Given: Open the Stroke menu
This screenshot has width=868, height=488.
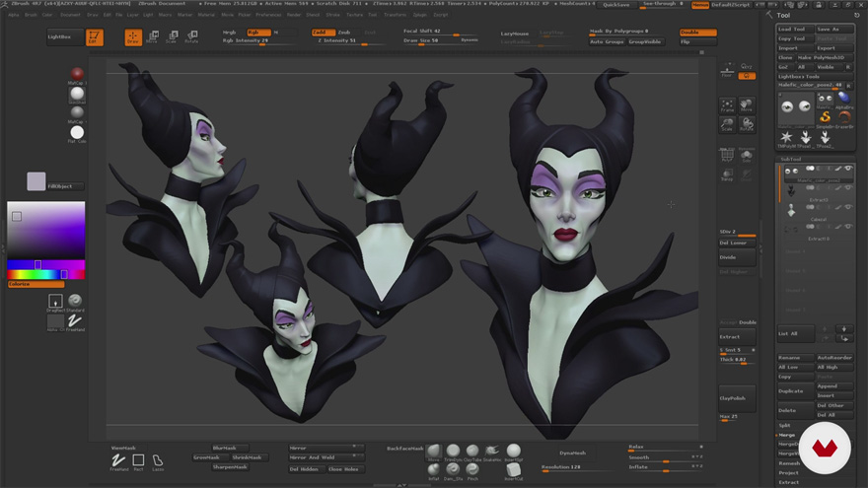Looking at the screenshot, I should [333, 15].
